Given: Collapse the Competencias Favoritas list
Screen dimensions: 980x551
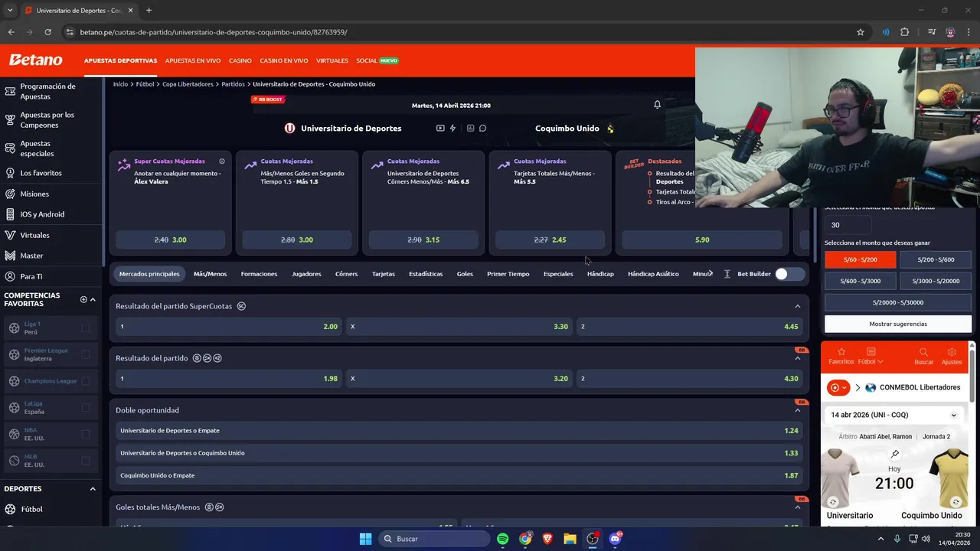Looking at the screenshot, I should pos(93,299).
